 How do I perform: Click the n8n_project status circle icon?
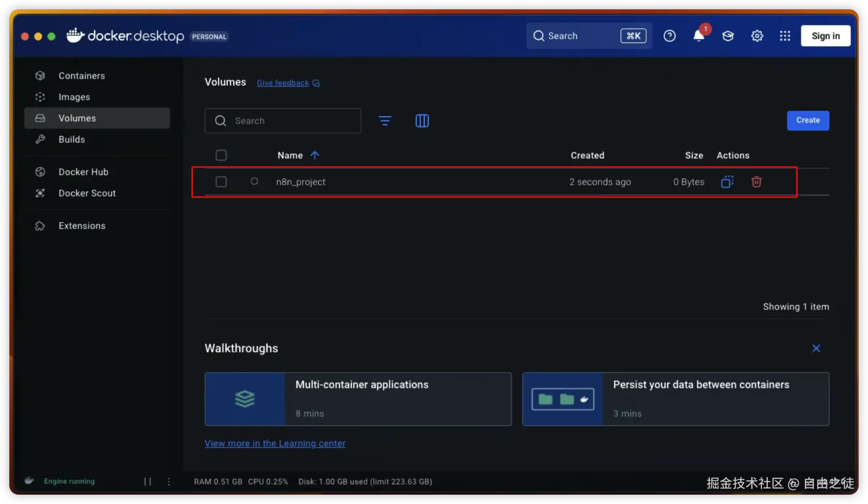click(255, 182)
